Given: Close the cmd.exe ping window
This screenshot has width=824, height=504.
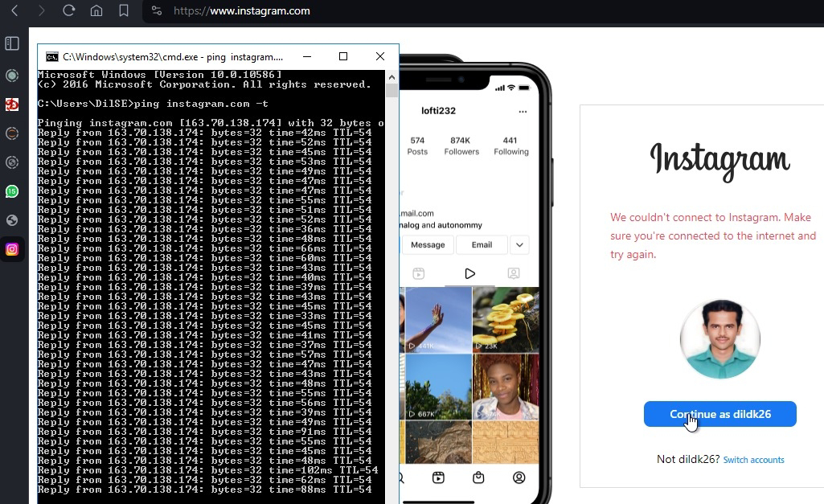Looking at the screenshot, I should (x=380, y=56).
